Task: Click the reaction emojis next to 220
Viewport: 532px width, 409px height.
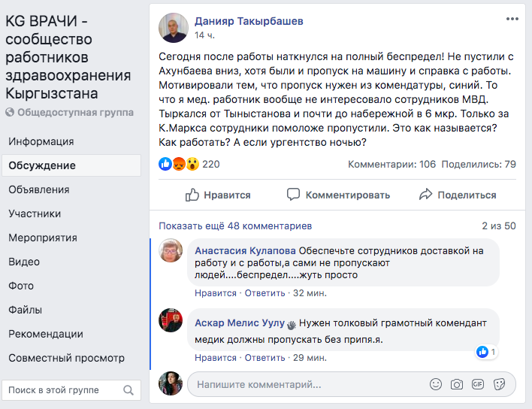Action: pos(179,164)
